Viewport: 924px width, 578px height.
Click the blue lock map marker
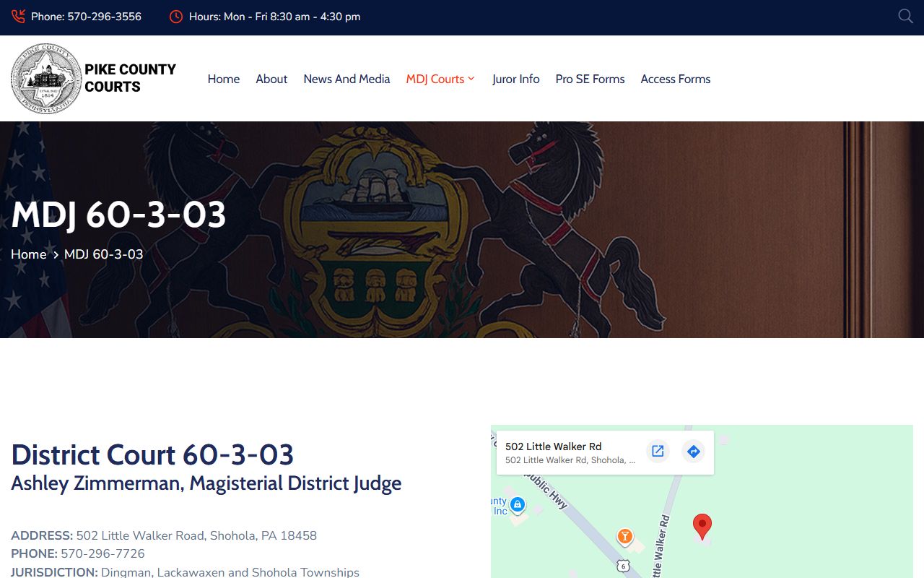517,504
